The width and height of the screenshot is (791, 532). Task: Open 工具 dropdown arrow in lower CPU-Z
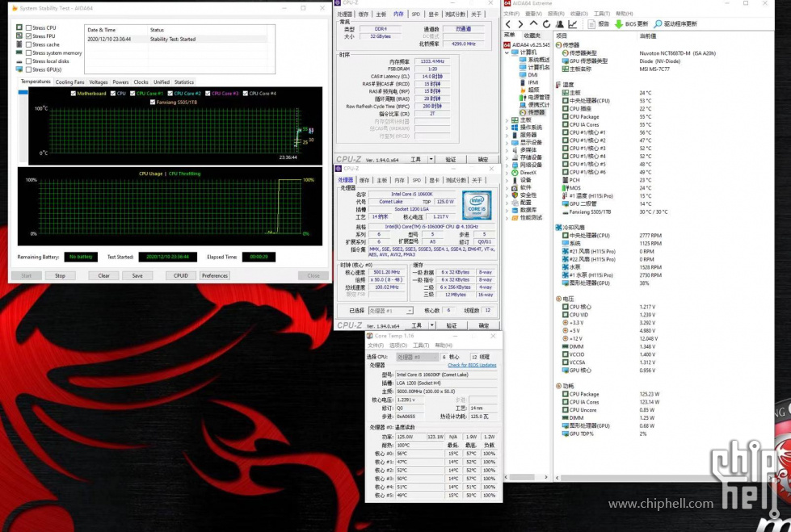coord(431,325)
